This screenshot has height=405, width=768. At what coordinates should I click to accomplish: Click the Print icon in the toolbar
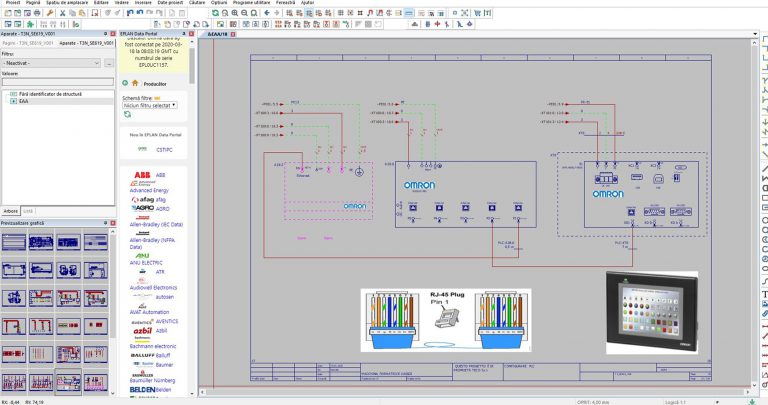pos(37,13)
